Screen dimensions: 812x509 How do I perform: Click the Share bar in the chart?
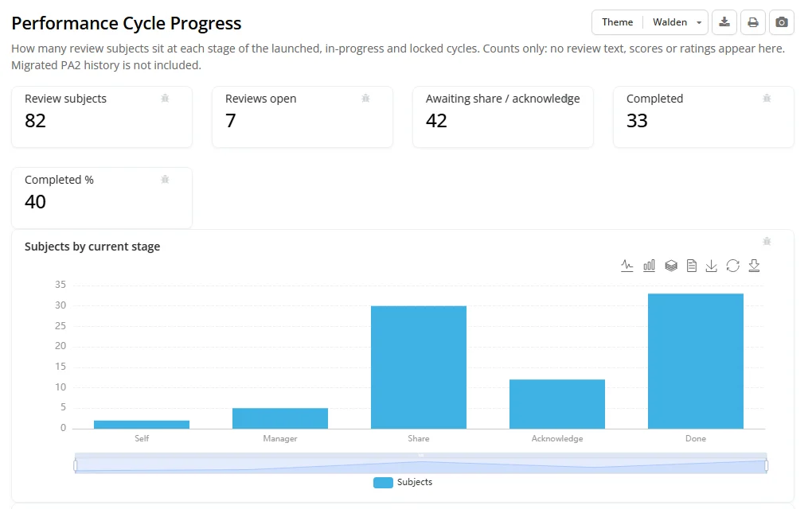(x=419, y=367)
